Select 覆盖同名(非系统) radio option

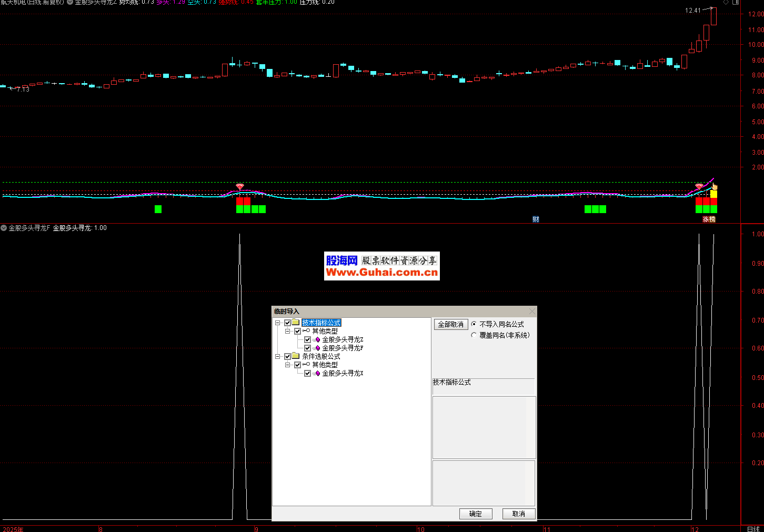pos(474,335)
